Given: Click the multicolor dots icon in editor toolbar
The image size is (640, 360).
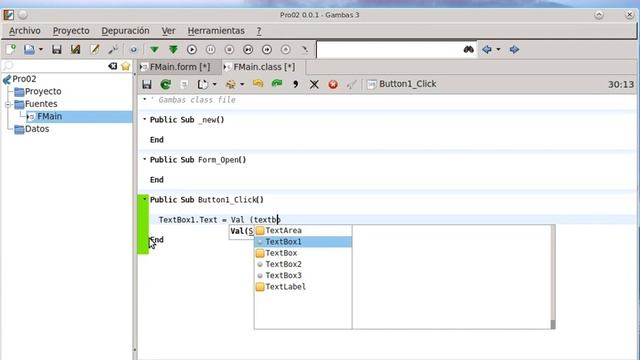Looking at the screenshot, I should [231, 84].
